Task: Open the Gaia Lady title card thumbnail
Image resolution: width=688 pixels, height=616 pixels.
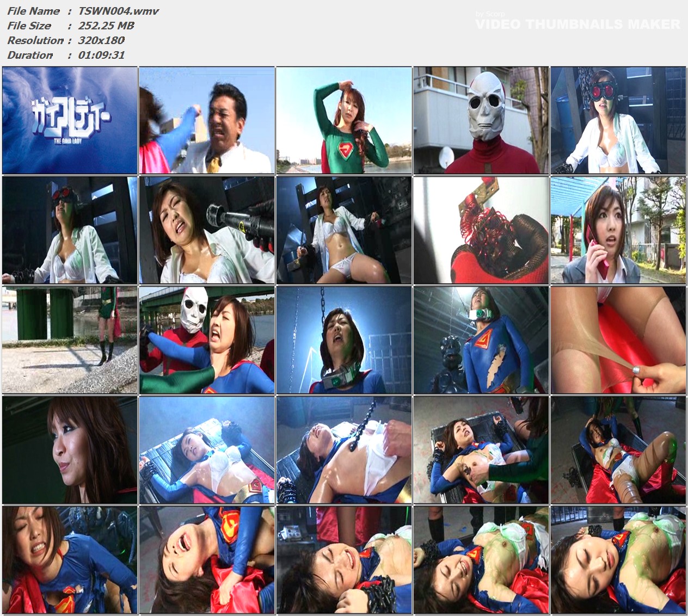Action: point(70,120)
